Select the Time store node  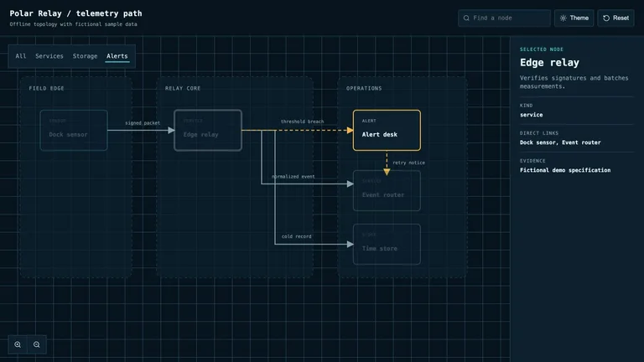tap(387, 244)
